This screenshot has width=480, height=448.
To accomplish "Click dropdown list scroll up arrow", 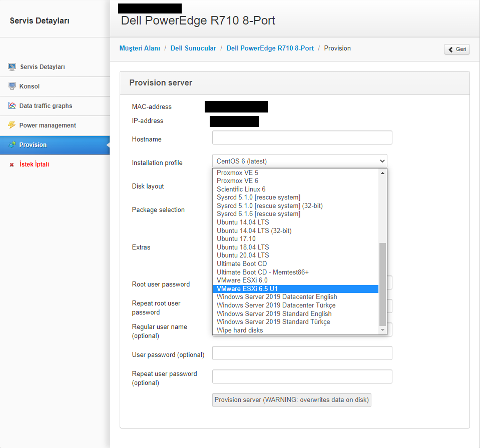I will point(382,173).
